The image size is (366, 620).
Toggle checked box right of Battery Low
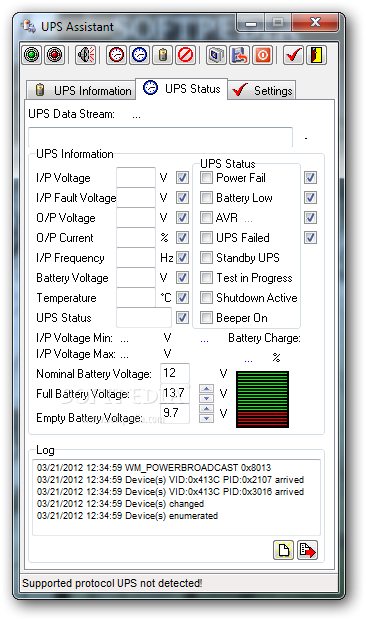310,197
